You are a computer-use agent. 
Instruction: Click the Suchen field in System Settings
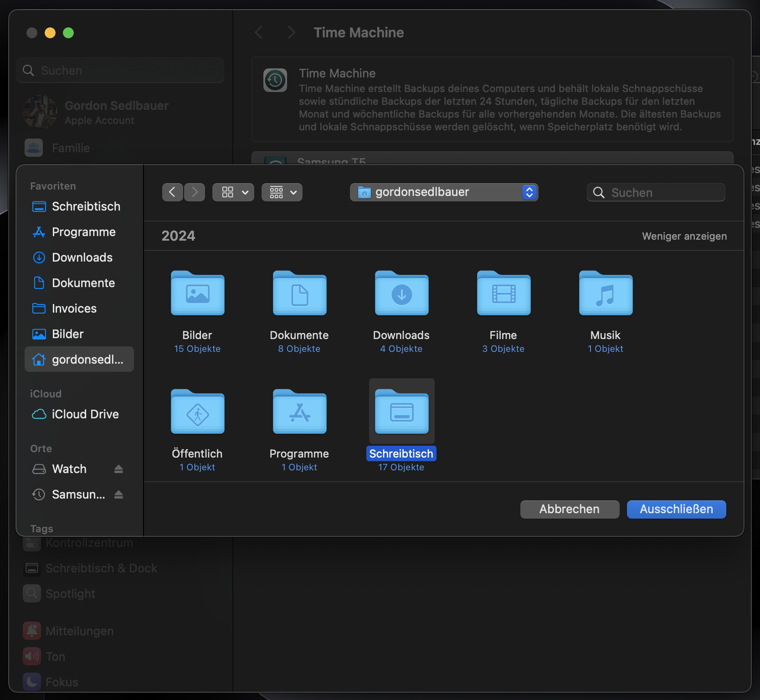click(x=120, y=71)
